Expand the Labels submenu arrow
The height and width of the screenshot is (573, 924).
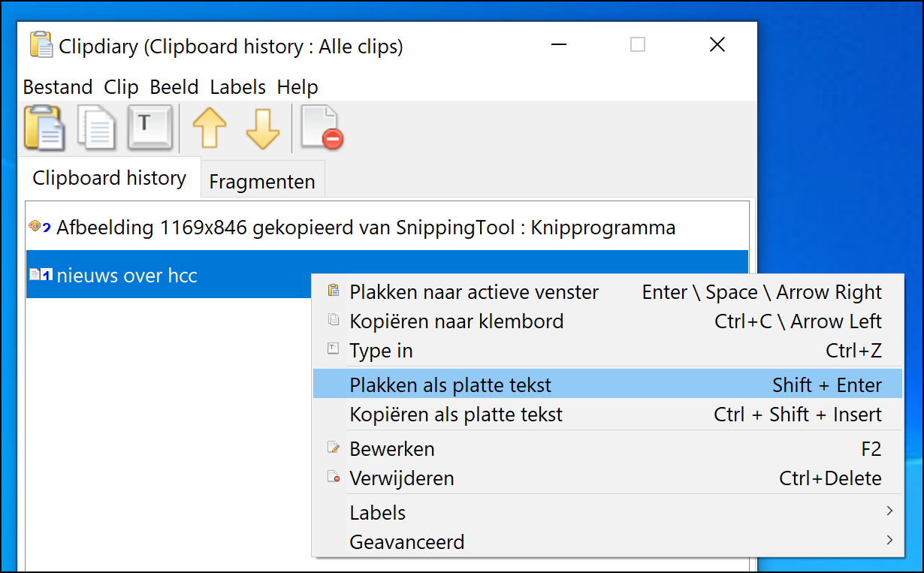coord(889,511)
